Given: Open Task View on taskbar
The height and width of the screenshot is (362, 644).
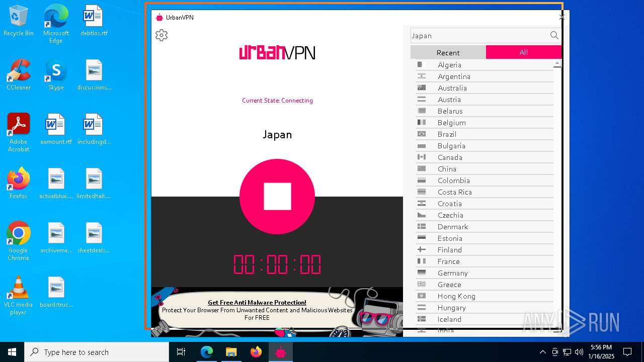Looking at the screenshot, I should click(182, 352).
